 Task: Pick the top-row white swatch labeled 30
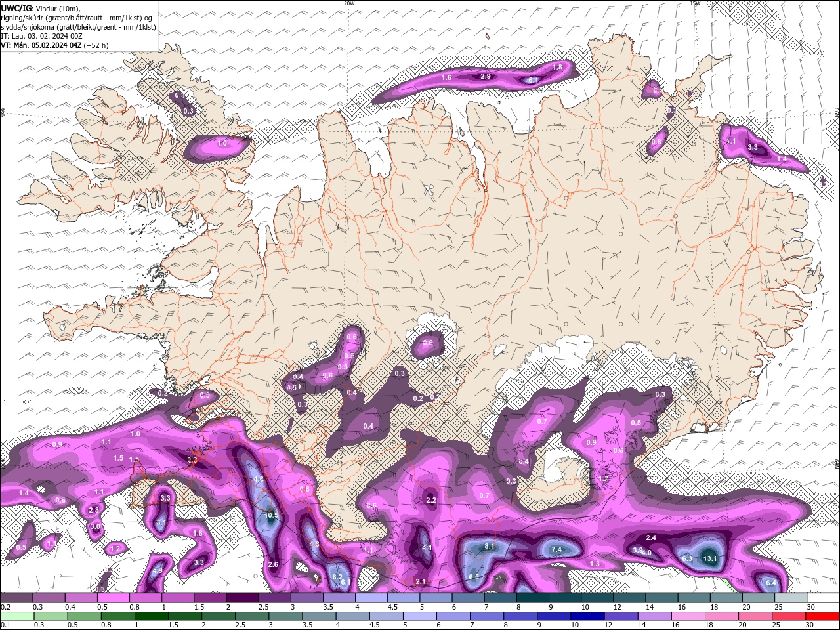pyautogui.click(x=823, y=597)
